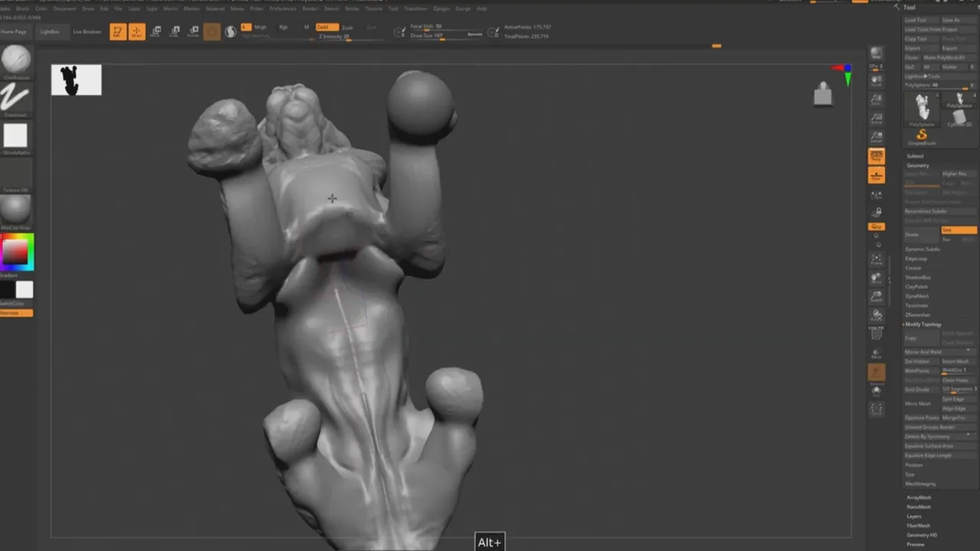Open the Render menu
The height and width of the screenshot is (551, 980).
point(310,8)
